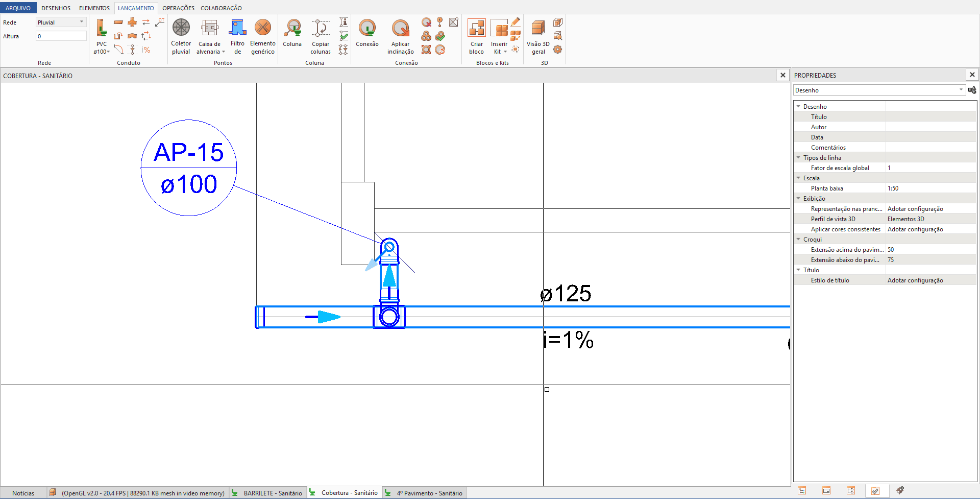Click the Altura input field

click(61, 36)
